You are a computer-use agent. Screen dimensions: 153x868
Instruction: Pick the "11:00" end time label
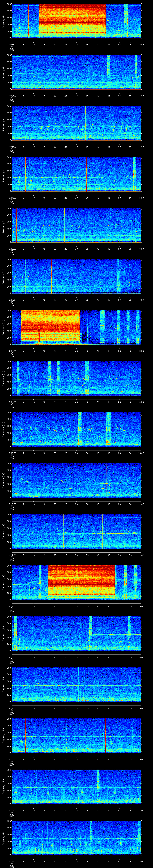[x=141, y=504]
